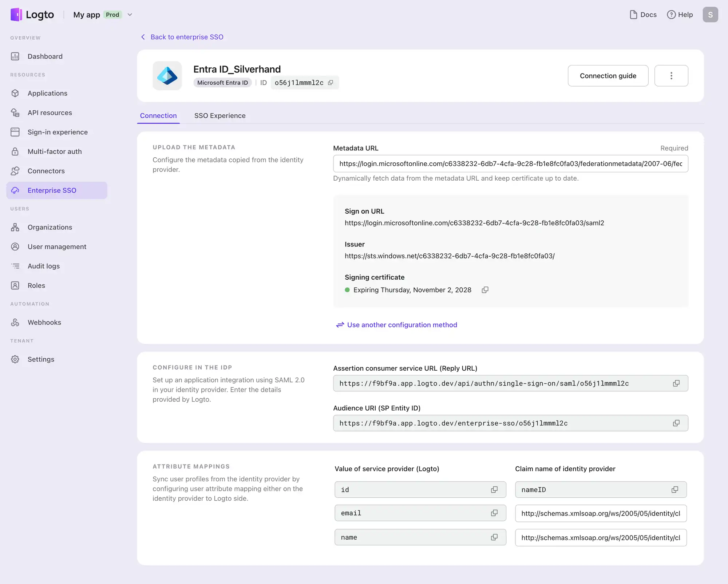The image size is (728, 584).
Task: Open the three-dot more options menu
Action: click(x=671, y=76)
